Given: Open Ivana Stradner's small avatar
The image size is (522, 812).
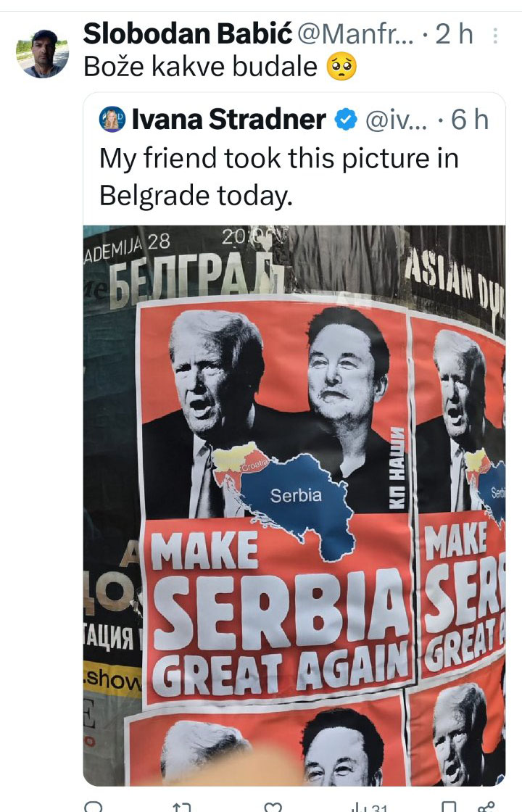Looking at the screenshot, I should point(112,120).
